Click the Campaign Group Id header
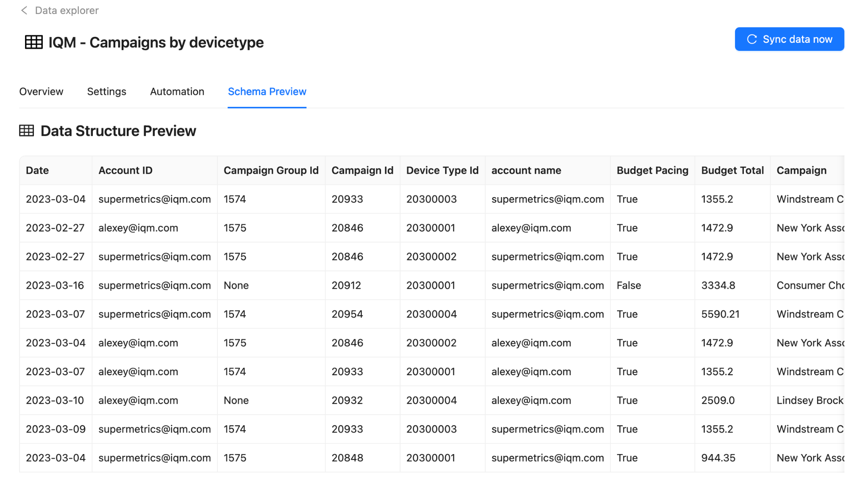The width and height of the screenshot is (868, 502). pos(271,170)
